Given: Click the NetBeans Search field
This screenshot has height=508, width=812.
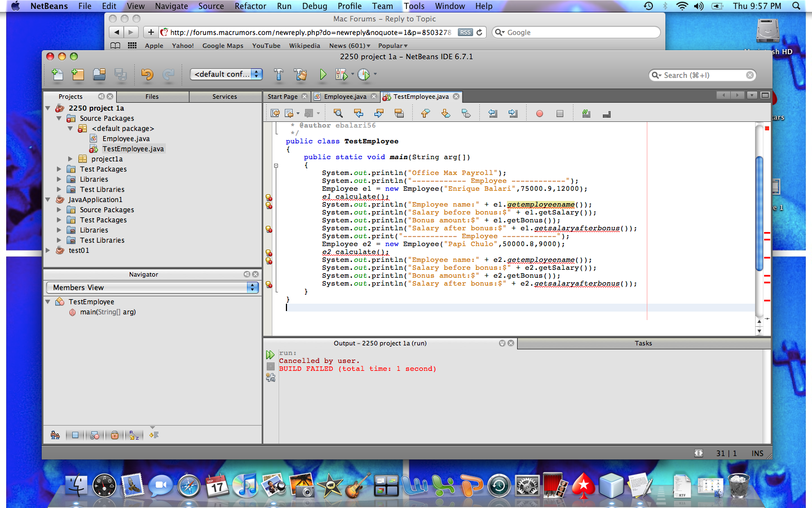Looking at the screenshot, I should (702, 75).
